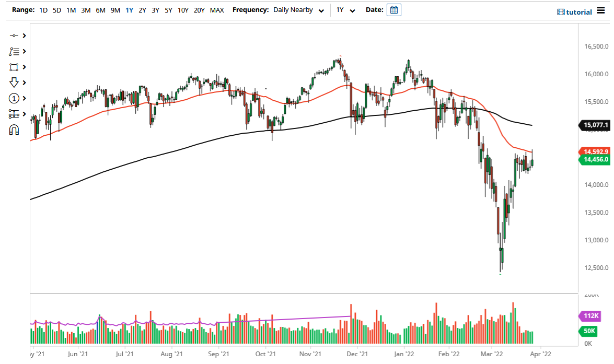This screenshot has height=364, width=614.
Task: Open the indicator adjustment tool
Action: pos(15,114)
